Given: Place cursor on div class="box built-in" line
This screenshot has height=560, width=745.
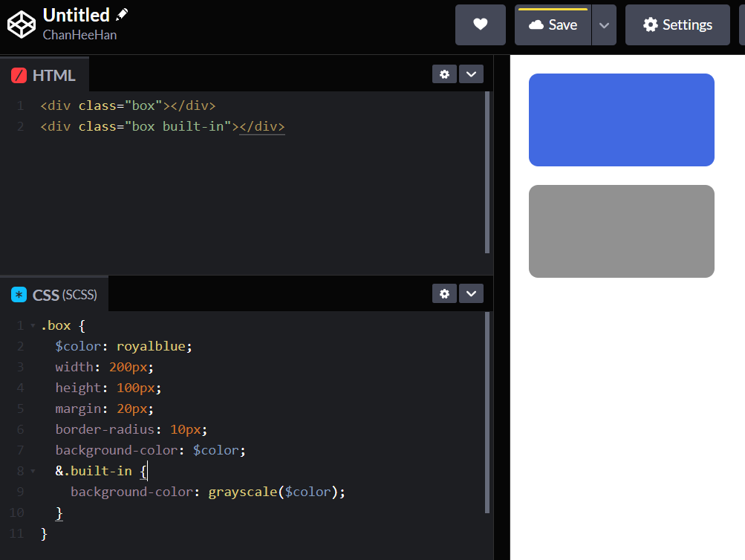Looking at the screenshot, I should (x=163, y=126).
